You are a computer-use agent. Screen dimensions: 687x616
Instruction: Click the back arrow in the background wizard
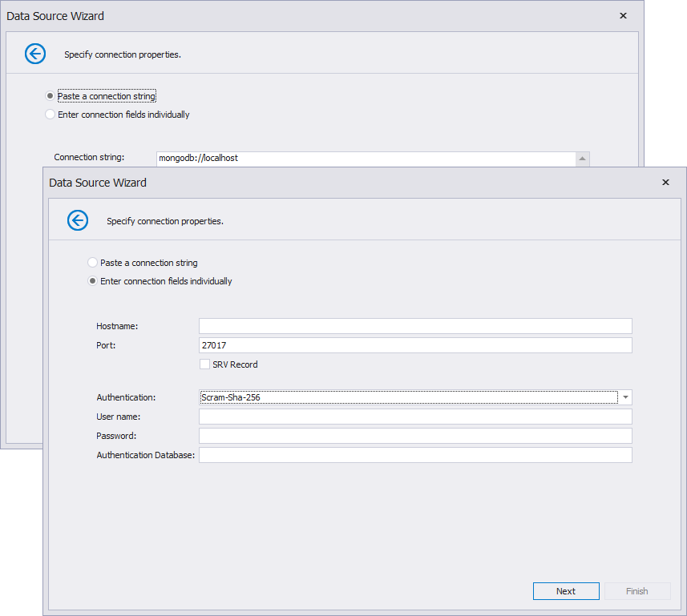[35, 54]
